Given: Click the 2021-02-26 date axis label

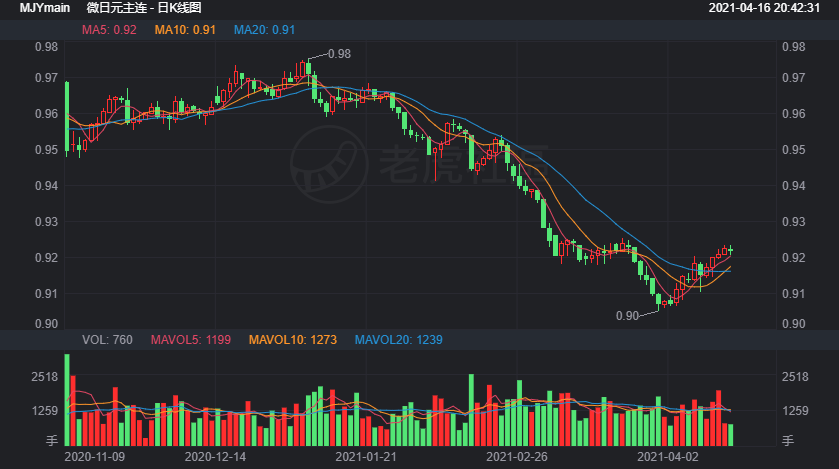Looking at the screenshot, I should click(x=517, y=457).
